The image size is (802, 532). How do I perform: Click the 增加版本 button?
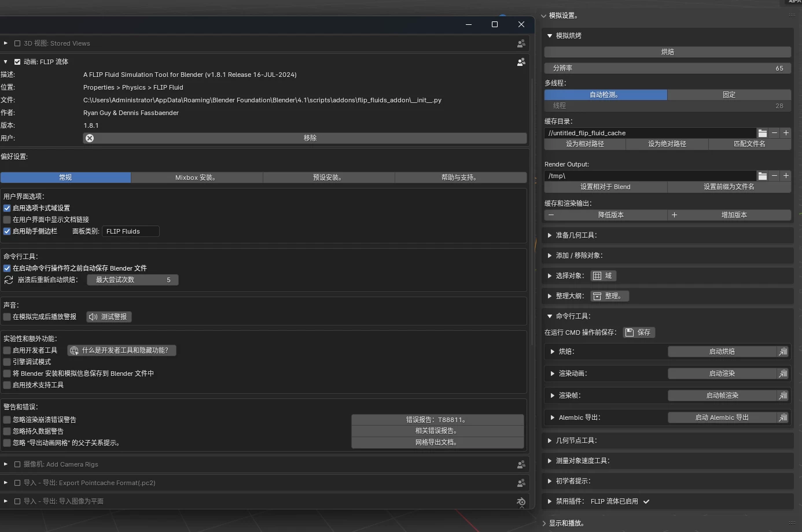[x=729, y=215]
